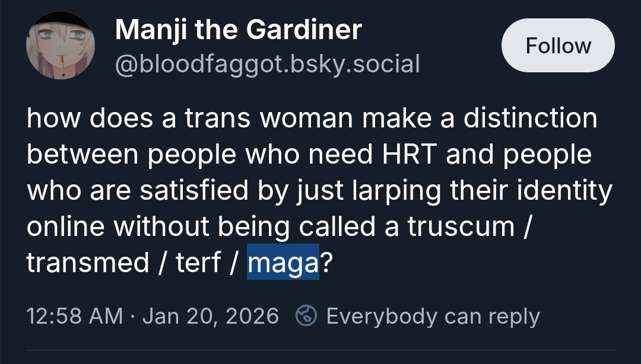Open the author's profile avatar
This screenshot has height=364, width=641.
(60, 46)
